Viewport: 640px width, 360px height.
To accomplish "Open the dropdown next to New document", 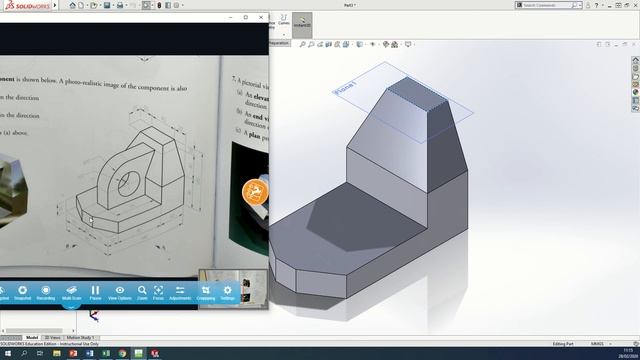I will 87,5.
